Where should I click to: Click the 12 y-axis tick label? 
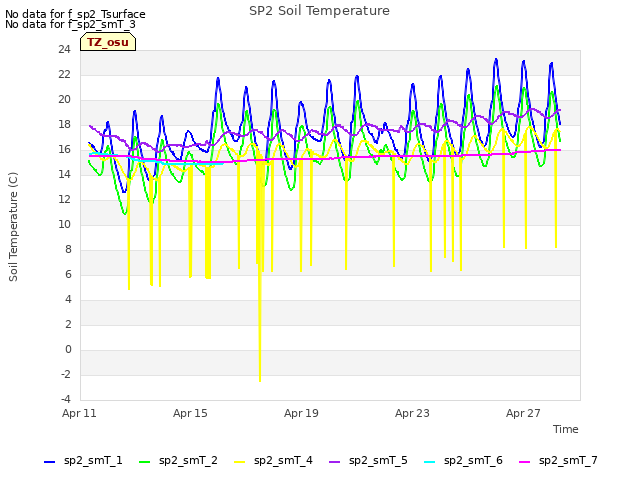[x=64, y=199]
